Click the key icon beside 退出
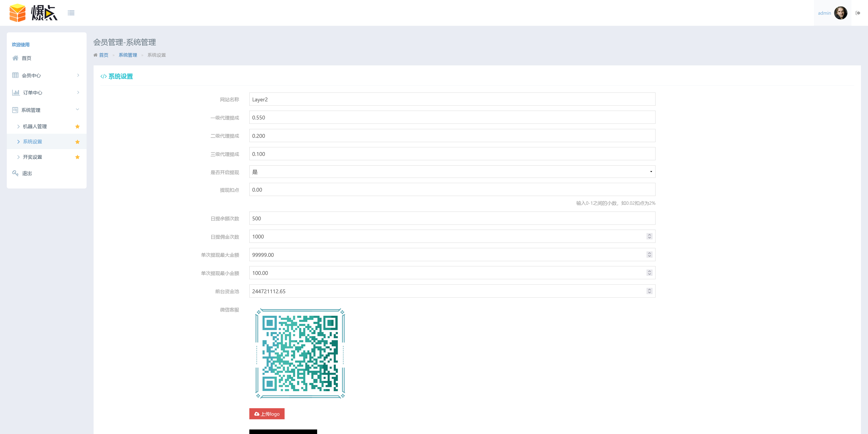Image resolution: width=868 pixels, height=434 pixels. [15, 173]
